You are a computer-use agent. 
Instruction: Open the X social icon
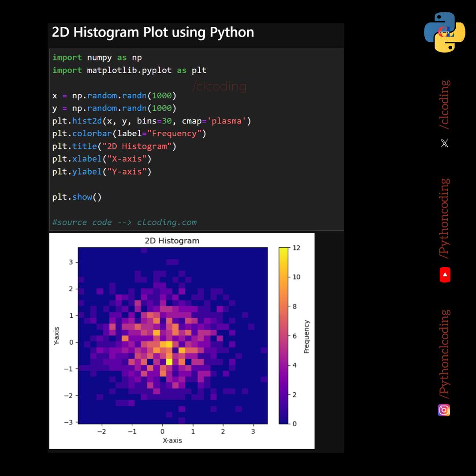[x=444, y=143]
